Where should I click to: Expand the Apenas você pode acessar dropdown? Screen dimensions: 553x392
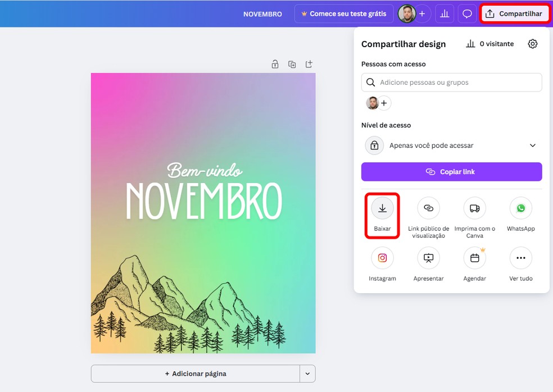tap(452, 145)
